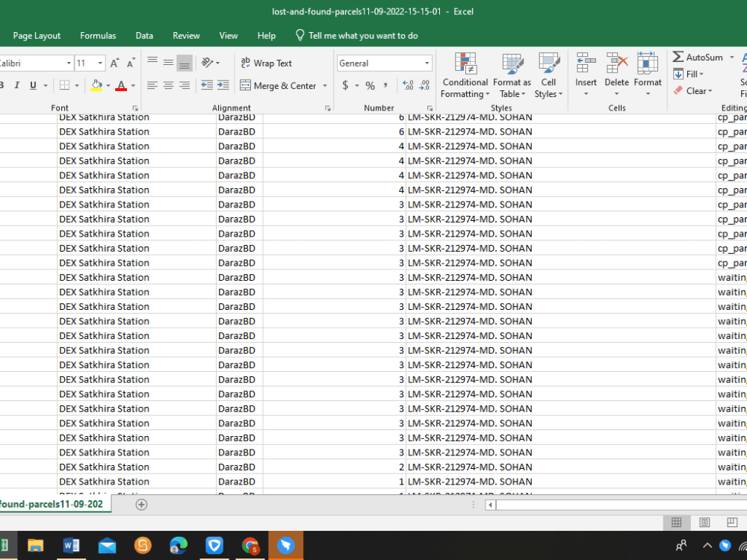This screenshot has width=747, height=560.
Task: Center text horizontally
Action: pos(169,85)
